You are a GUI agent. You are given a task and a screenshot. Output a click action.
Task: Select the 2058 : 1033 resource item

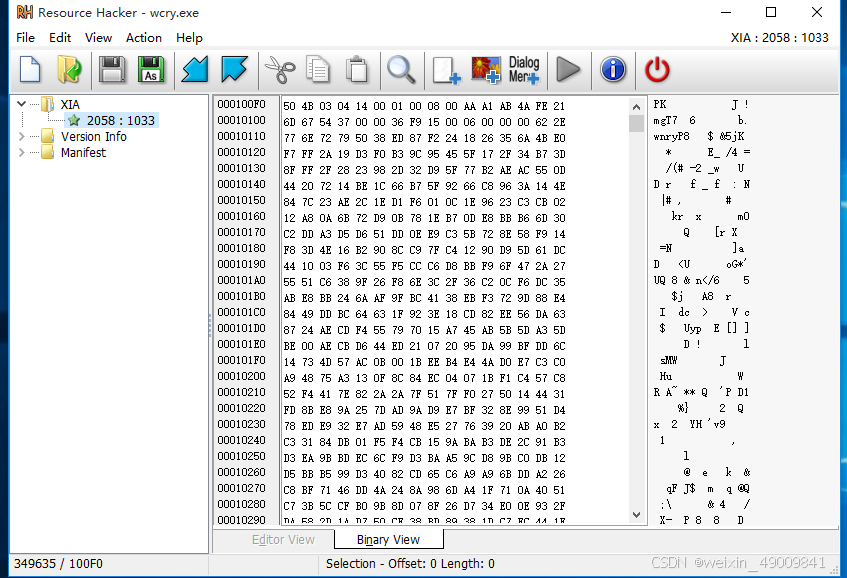120,120
